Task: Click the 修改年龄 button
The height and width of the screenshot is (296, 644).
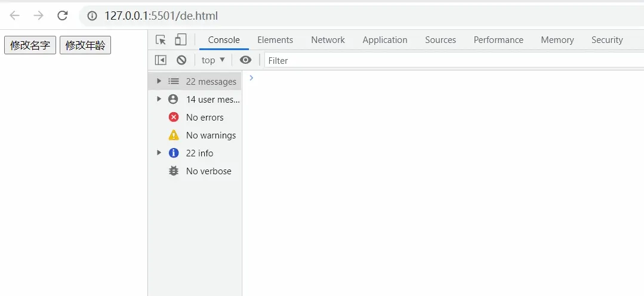Action: (x=85, y=45)
